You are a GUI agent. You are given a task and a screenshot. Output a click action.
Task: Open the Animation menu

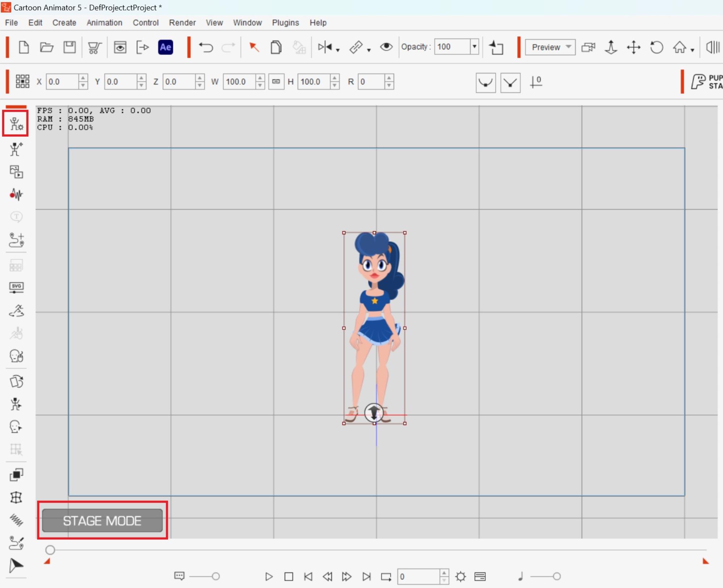pos(104,22)
